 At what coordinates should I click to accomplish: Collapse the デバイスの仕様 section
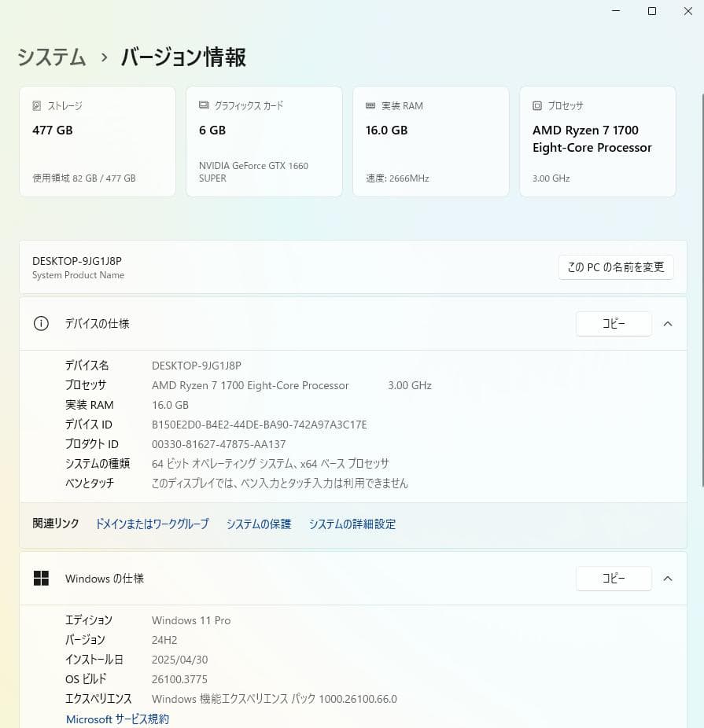668,323
